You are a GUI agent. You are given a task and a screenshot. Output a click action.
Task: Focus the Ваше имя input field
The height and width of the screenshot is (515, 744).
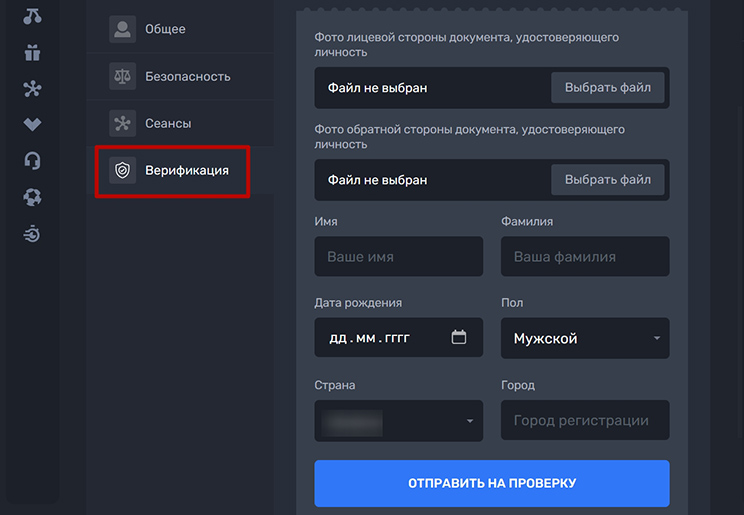[399, 256]
